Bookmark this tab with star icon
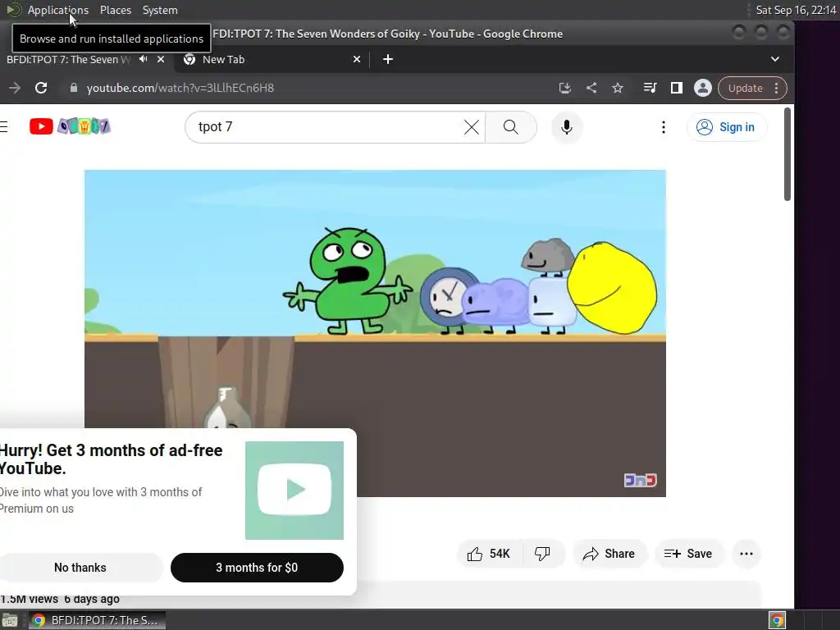 click(618, 88)
